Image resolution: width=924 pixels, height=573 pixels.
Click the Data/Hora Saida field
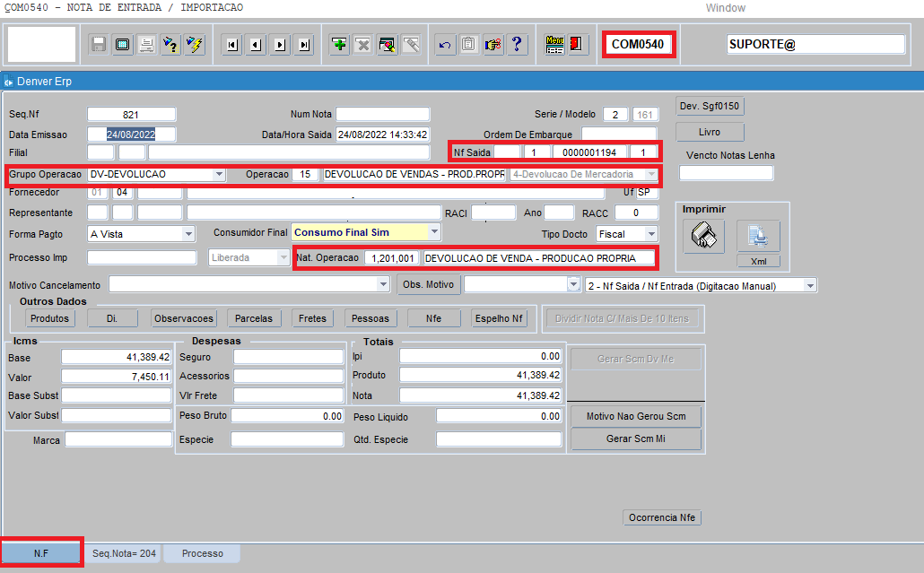(x=382, y=135)
